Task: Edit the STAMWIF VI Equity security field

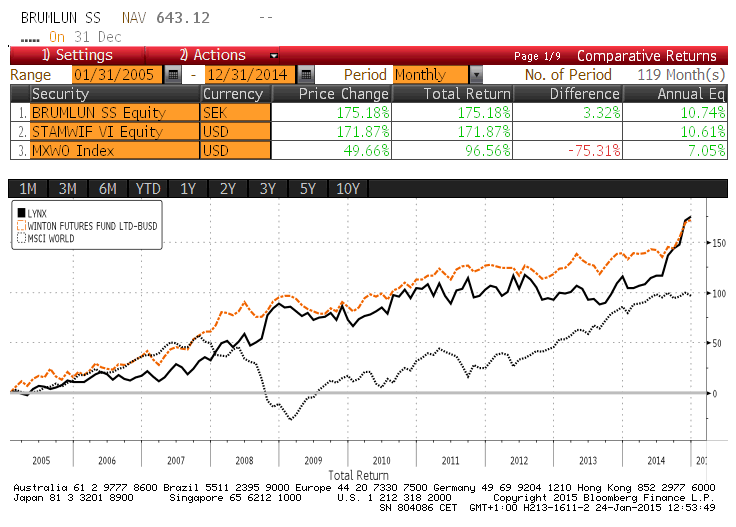Action: 115,131
